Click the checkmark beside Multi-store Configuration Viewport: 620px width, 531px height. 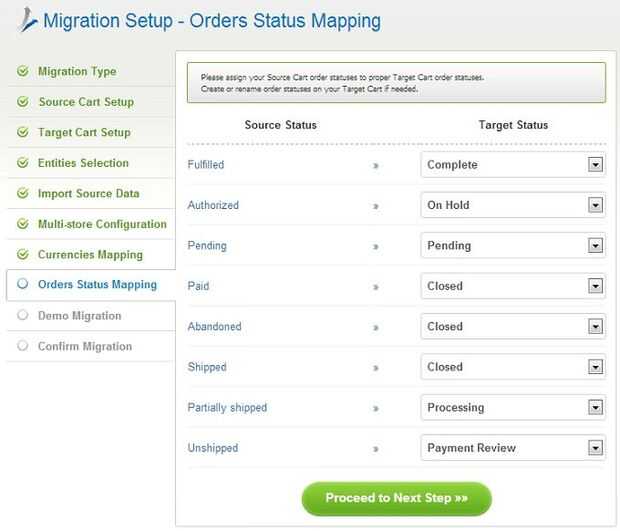tap(22, 225)
